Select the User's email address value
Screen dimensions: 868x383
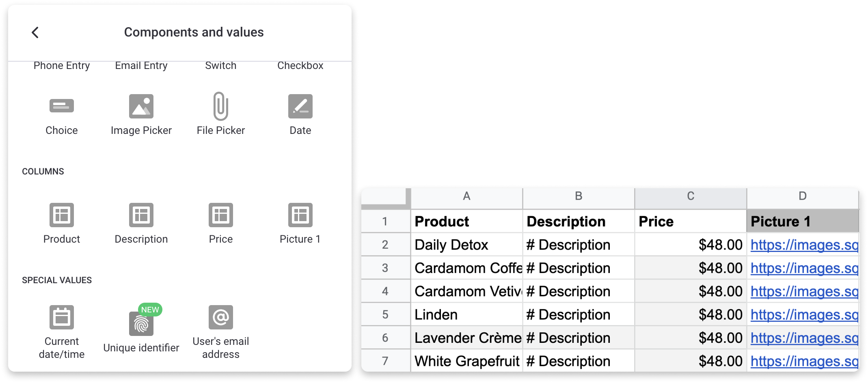pos(221,317)
